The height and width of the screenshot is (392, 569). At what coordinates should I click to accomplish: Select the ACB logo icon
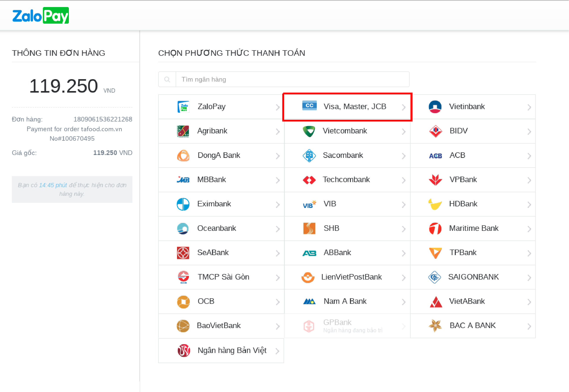[x=435, y=156]
